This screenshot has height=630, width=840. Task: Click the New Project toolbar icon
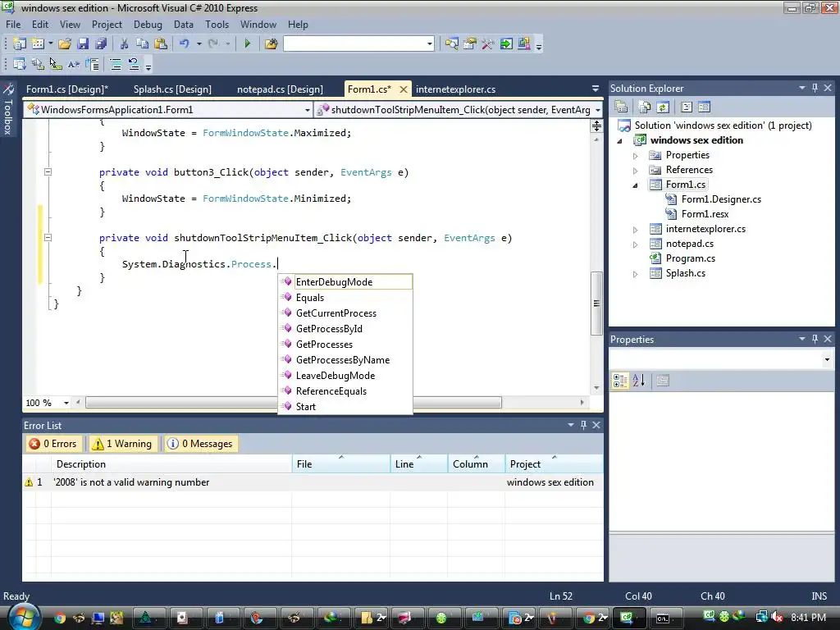(x=20, y=44)
